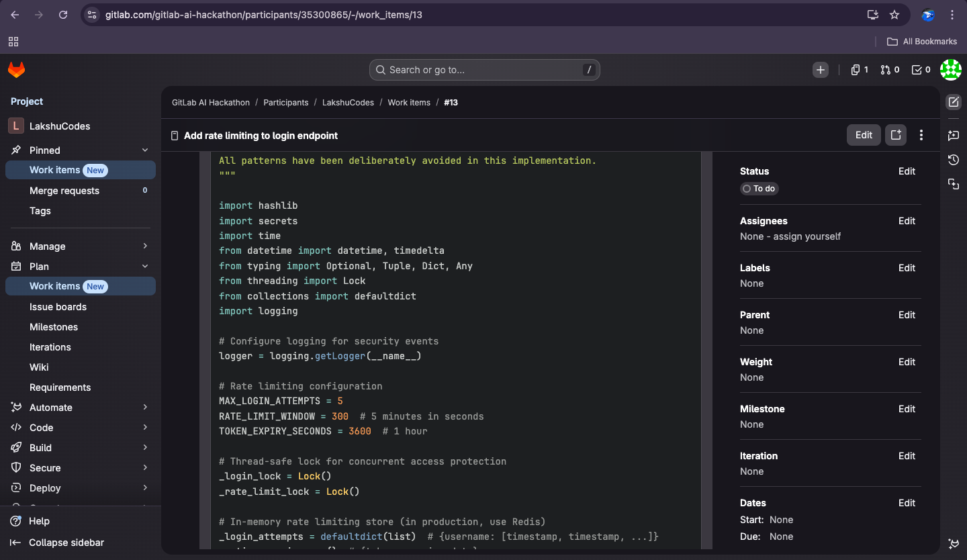967x560 pixels.
Task: Open the browser profile avatar
Action: point(928,15)
